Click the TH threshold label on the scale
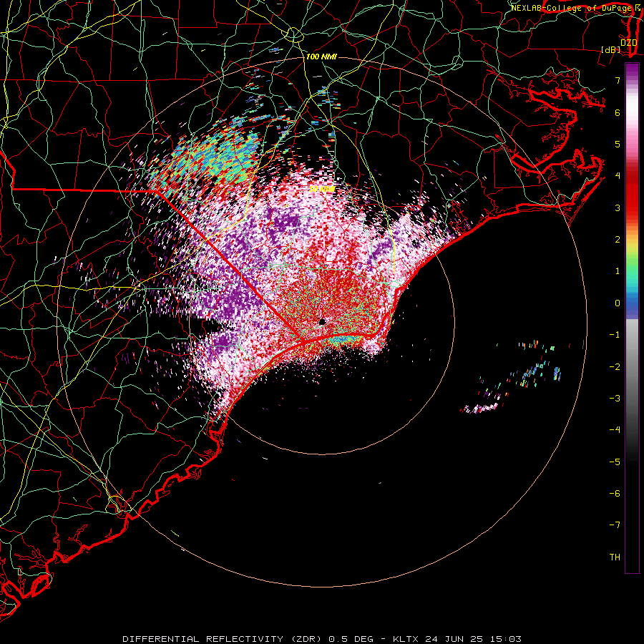644x644 pixels. 615,557
